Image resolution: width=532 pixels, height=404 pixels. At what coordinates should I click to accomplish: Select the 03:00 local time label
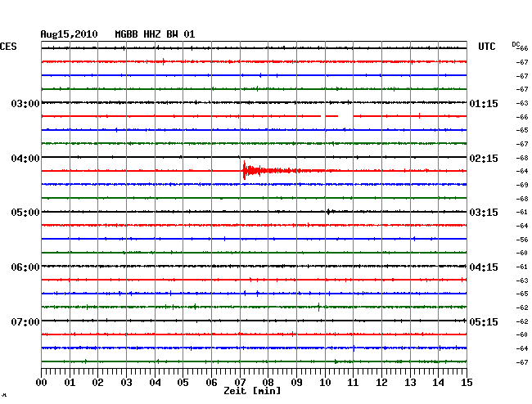point(25,103)
